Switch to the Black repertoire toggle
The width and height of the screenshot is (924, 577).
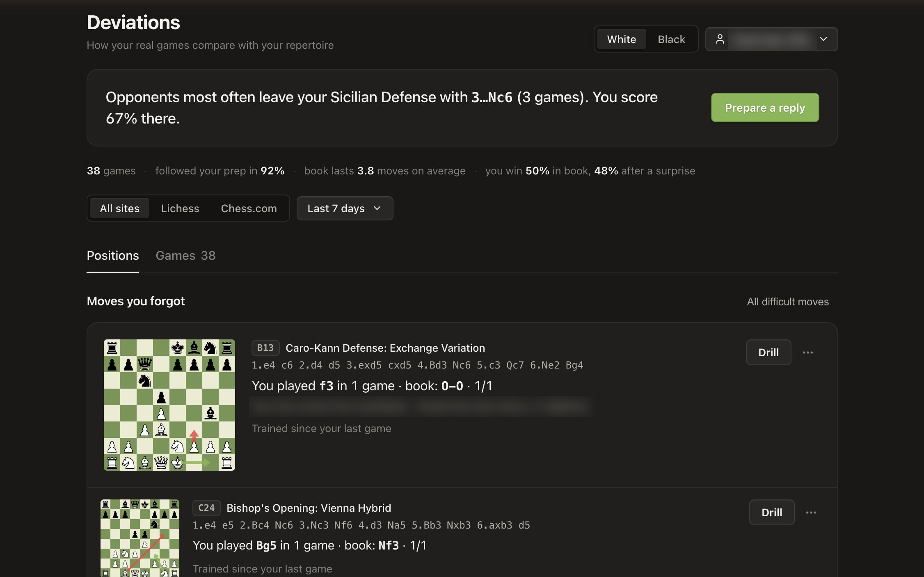[671, 39]
